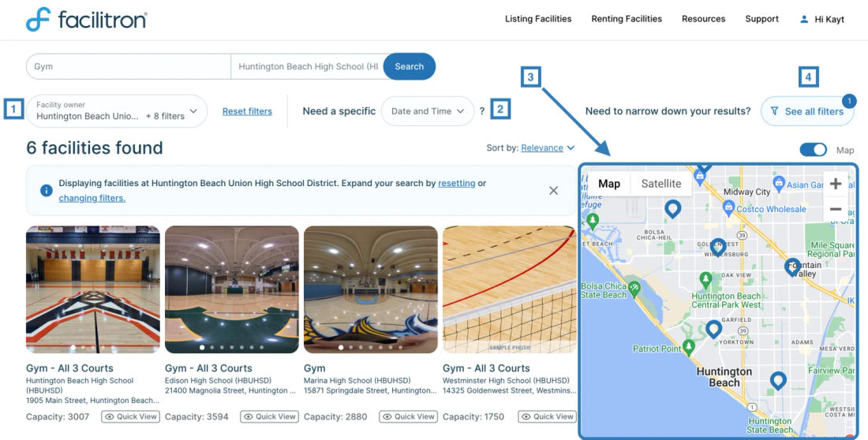Open the user profile icon beside Hi Kayt
This screenshot has height=440, width=868.
804,20
